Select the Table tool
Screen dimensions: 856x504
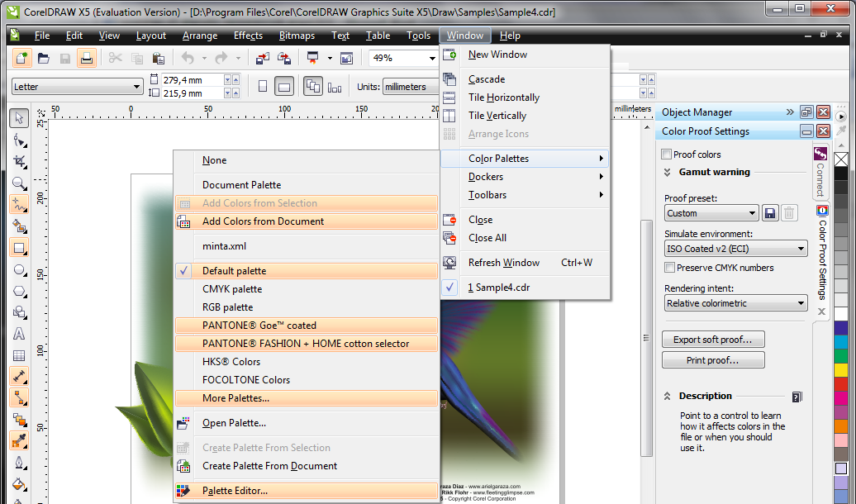(19, 355)
